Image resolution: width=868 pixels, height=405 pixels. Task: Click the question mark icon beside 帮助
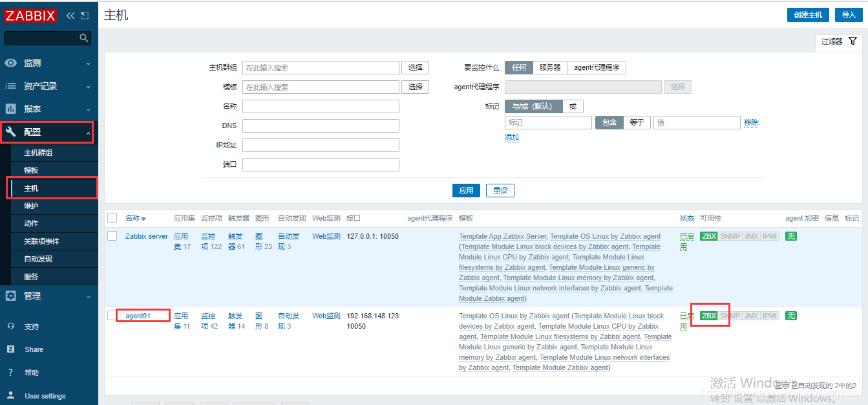[10, 373]
